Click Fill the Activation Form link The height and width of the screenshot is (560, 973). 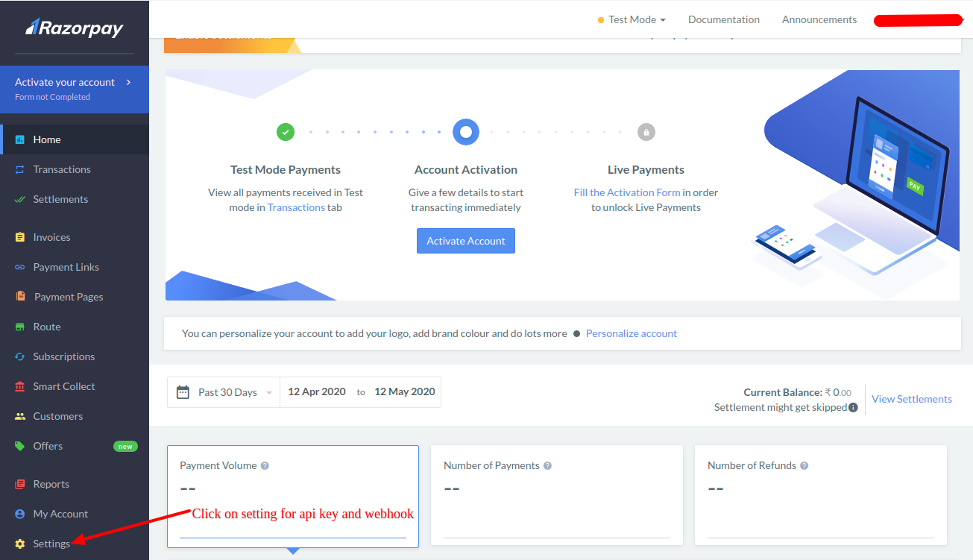627,192
